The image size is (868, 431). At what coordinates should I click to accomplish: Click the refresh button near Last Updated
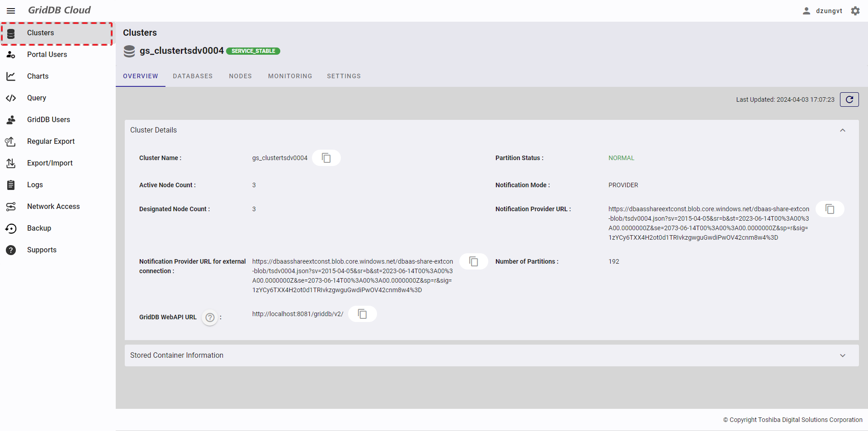849,99
